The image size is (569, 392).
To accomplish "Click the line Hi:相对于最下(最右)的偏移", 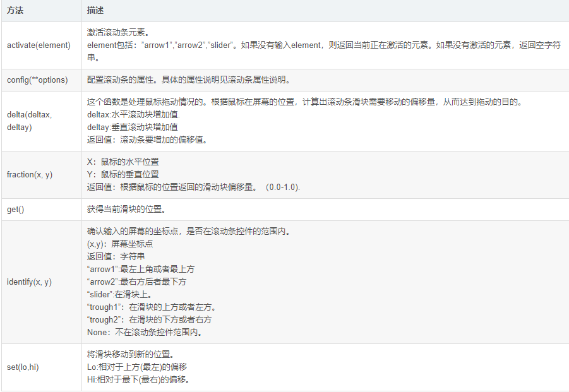I will tap(139, 380).
